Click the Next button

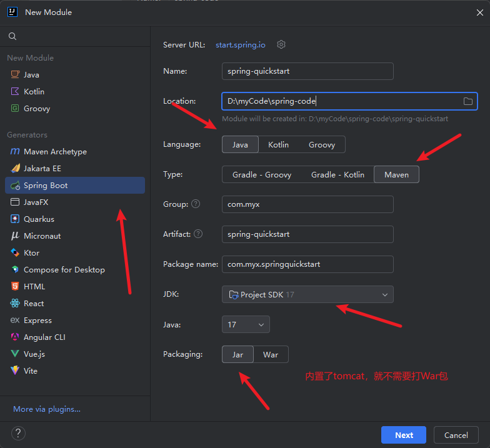point(403,435)
